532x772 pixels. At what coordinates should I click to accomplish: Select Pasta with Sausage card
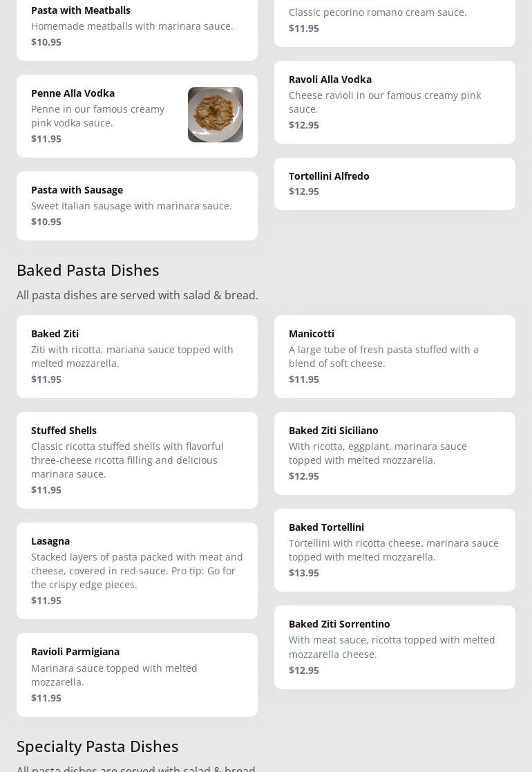77,190
